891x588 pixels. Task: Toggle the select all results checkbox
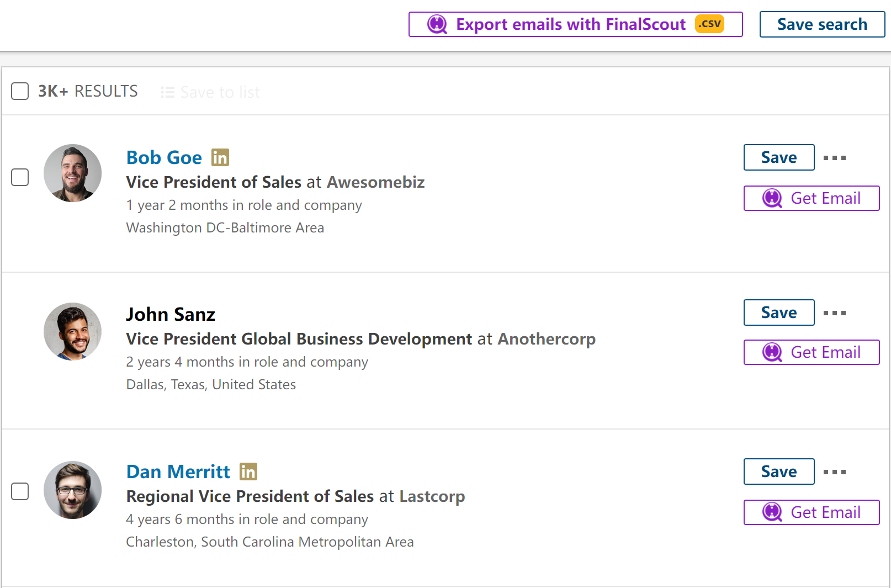tap(20, 91)
